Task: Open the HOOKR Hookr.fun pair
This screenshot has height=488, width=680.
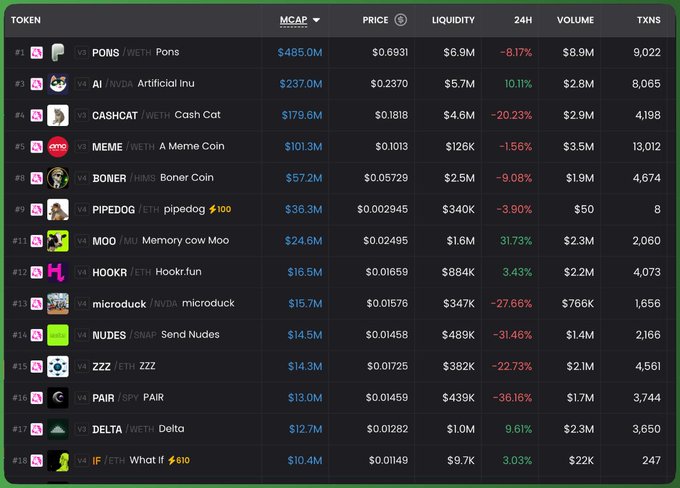Action: (x=147, y=272)
